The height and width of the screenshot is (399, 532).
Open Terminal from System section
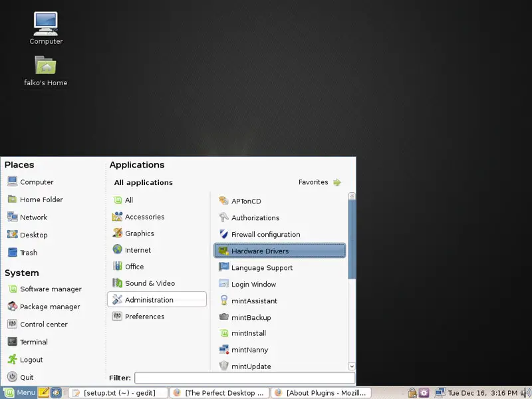pyautogui.click(x=27, y=342)
